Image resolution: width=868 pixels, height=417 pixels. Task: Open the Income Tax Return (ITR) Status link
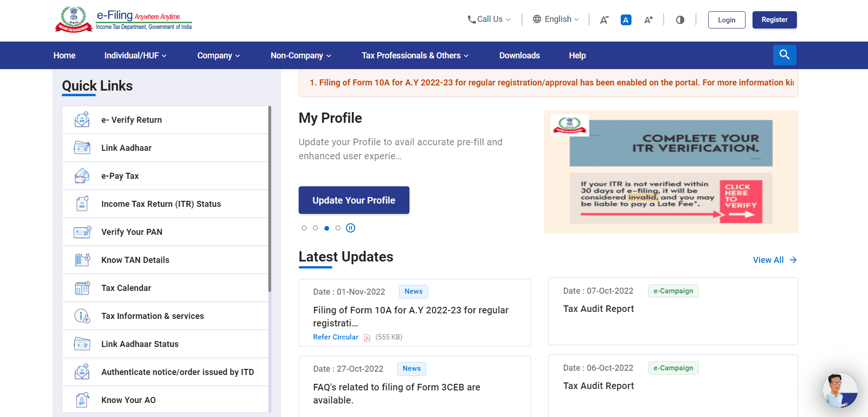(x=165, y=204)
